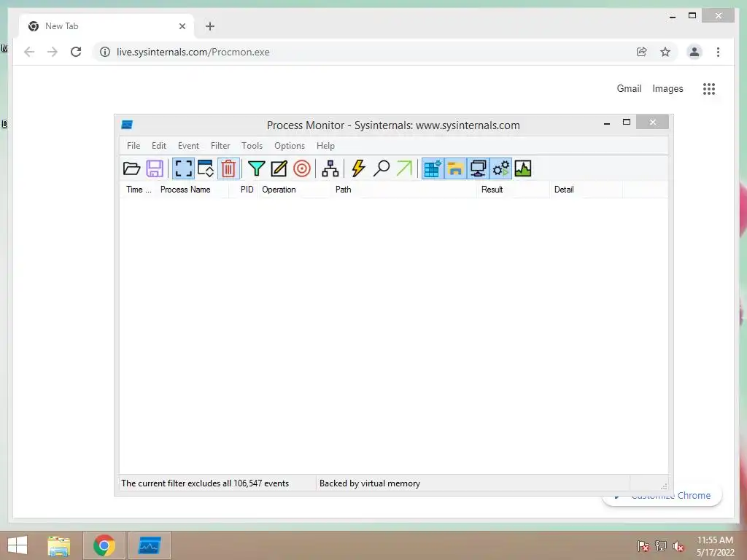Image resolution: width=747 pixels, height=560 pixels.
Task: Toggle the Autoscroll toolbar button
Action: coord(206,168)
